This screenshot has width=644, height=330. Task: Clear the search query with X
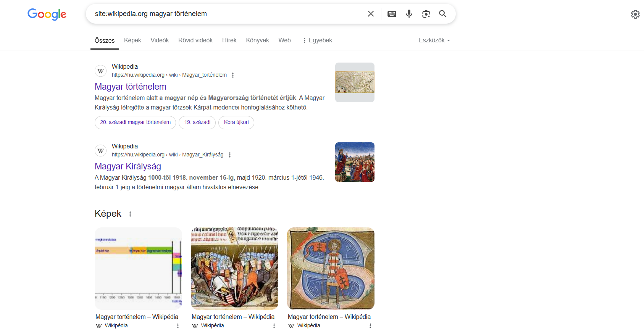click(x=371, y=14)
